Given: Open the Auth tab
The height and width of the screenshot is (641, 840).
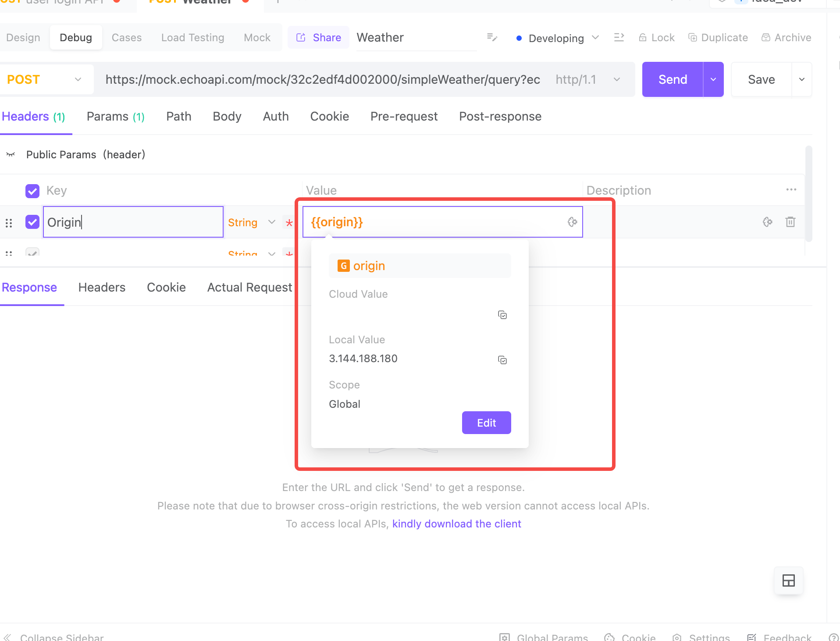Looking at the screenshot, I should (x=276, y=116).
